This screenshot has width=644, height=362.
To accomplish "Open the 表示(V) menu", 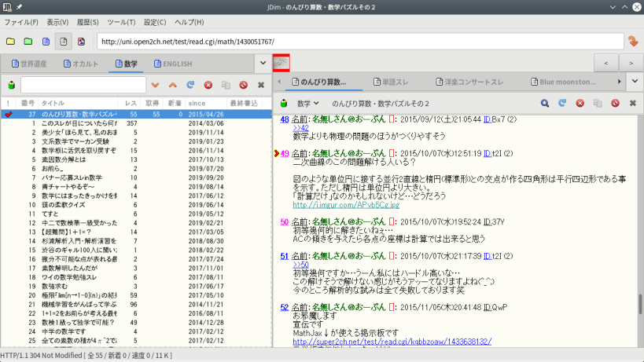I will [57, 22].
